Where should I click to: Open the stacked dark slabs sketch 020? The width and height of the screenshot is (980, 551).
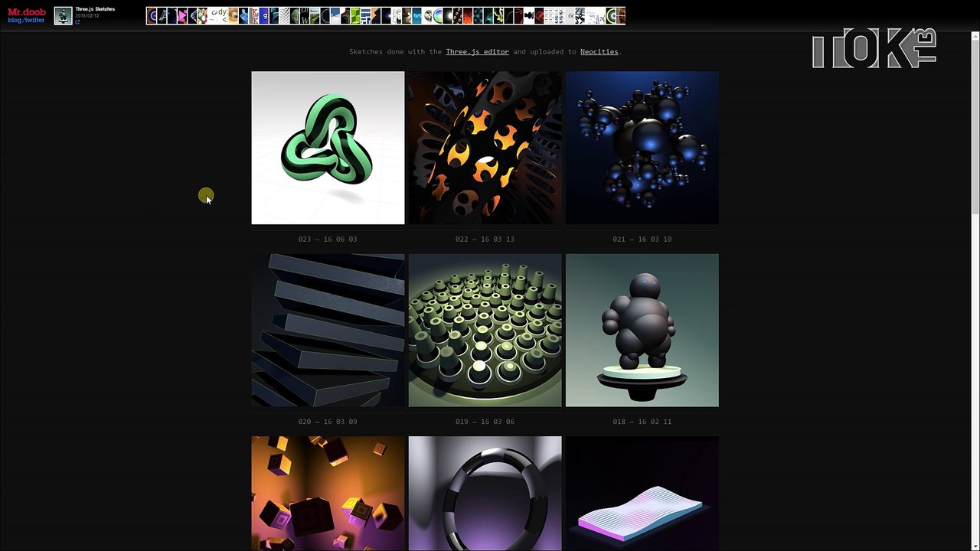click(x=328, y=330)
